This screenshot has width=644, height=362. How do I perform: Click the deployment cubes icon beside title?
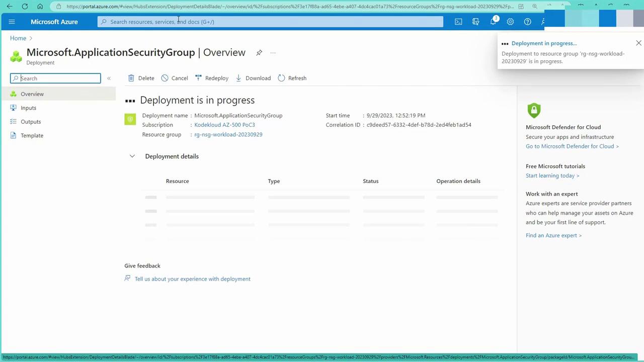tap(16, 56)
